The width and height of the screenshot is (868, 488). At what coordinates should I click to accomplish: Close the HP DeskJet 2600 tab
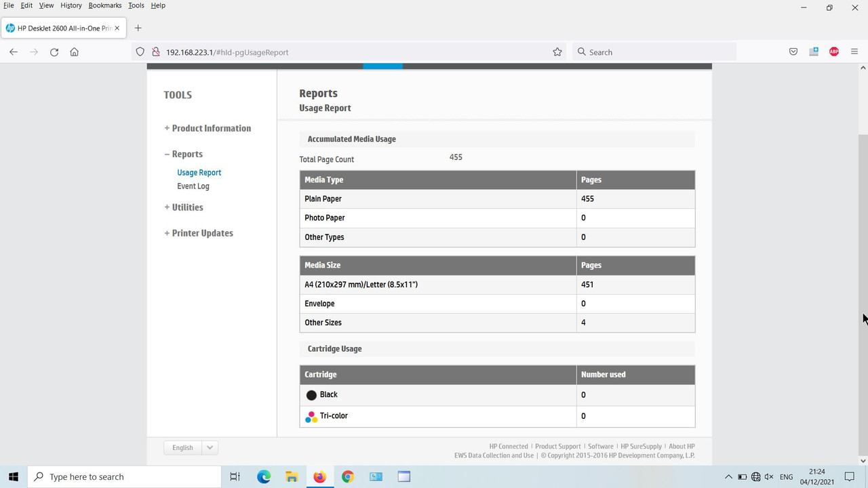pyautogui.click(x=117, y=28)
